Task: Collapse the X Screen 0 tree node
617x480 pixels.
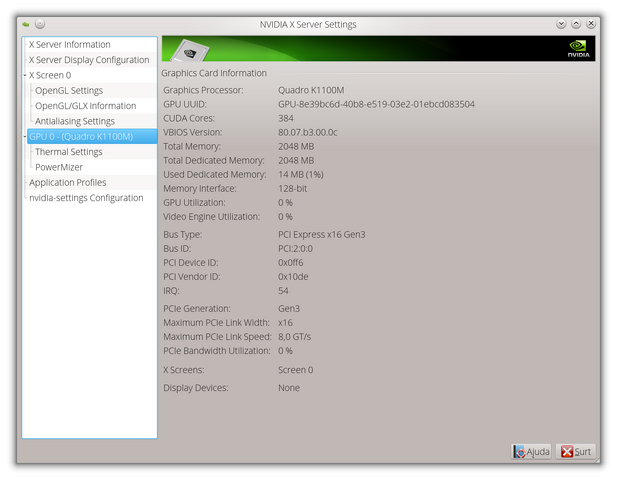Action: [25, 75]
